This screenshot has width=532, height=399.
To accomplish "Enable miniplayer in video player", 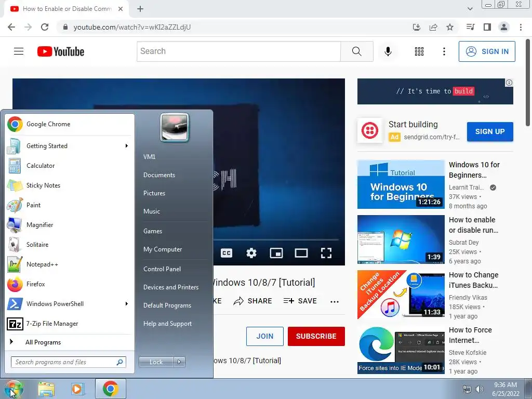I will (276, 253).
